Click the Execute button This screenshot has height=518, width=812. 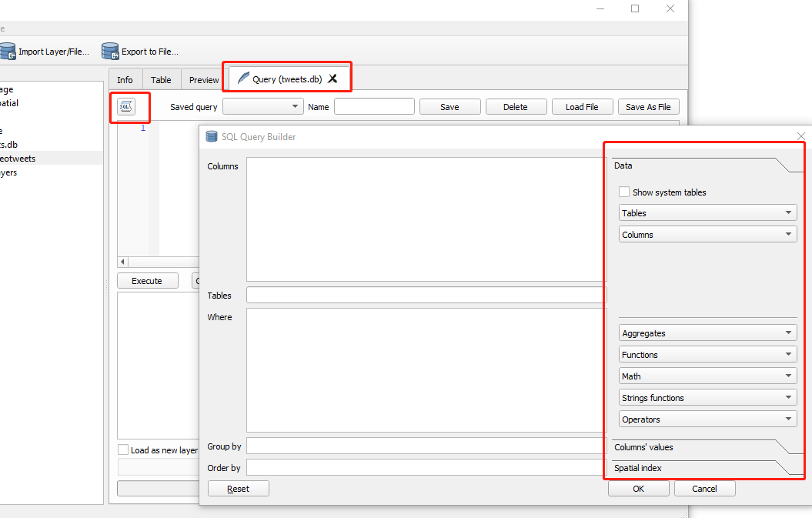pos(147,281)
